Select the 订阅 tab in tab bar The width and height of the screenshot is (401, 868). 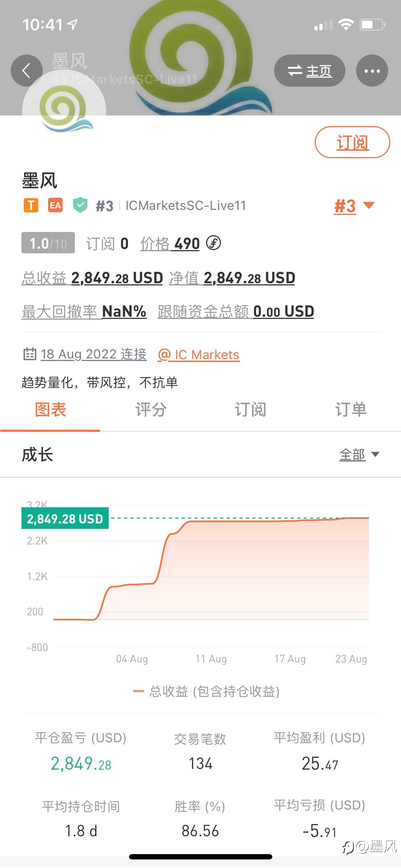click(x=250, y=410)
